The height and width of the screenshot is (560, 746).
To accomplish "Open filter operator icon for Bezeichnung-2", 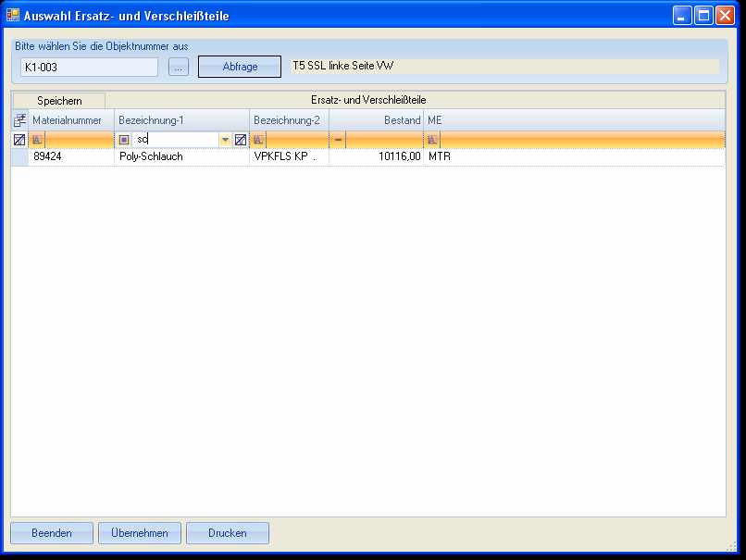I will (258, 140).
